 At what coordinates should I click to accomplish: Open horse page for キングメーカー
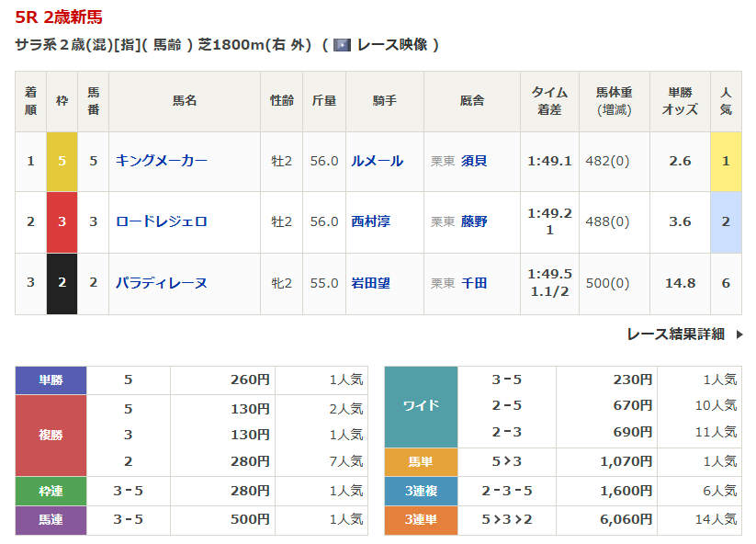[x=161, y=161]
